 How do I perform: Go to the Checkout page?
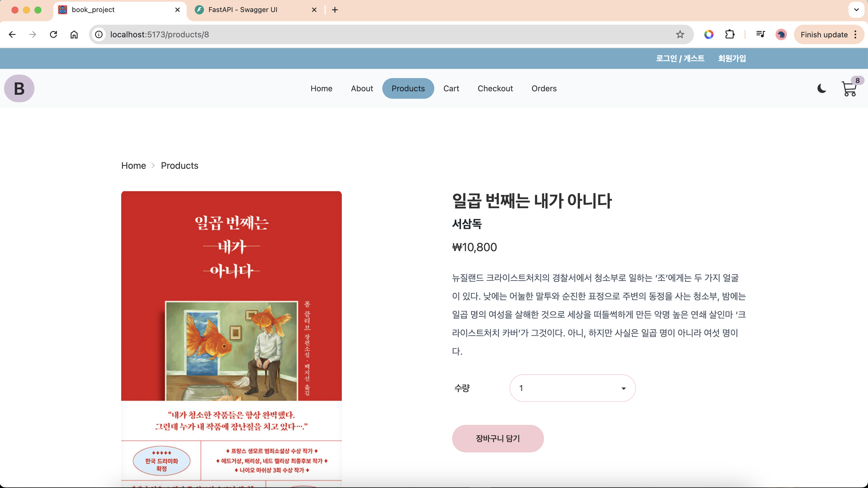(495, 88)
